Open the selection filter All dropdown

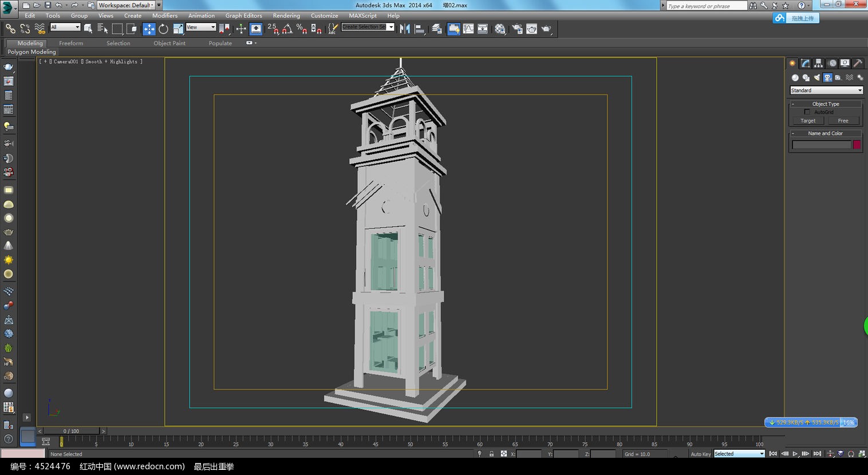tap(65, 27)
